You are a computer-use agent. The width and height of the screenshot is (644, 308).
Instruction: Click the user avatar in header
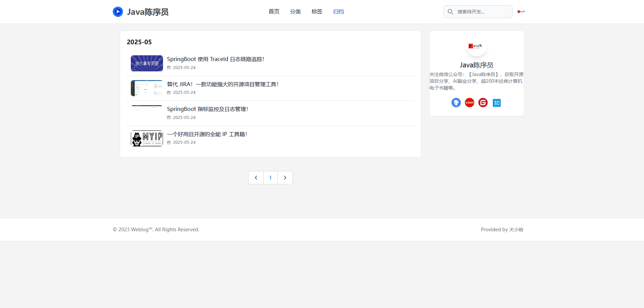click(521, 12)
